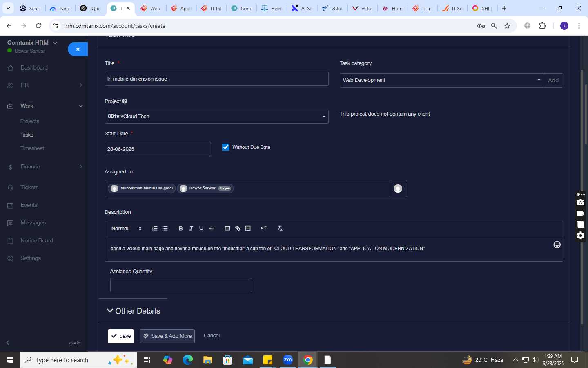Image resolution: width=588 pixels, height=368 pixels.
Task: Open the Normal text style dropdown
Action: tap(127, 228)
